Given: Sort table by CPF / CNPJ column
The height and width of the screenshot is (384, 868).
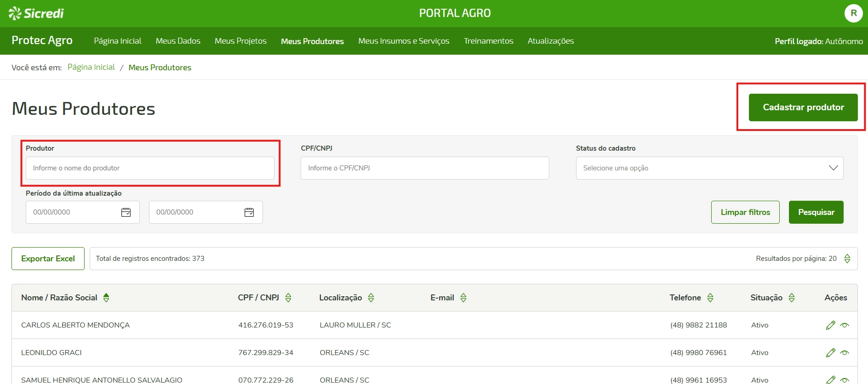Looking at the screenshot, I should pos(288,298).
